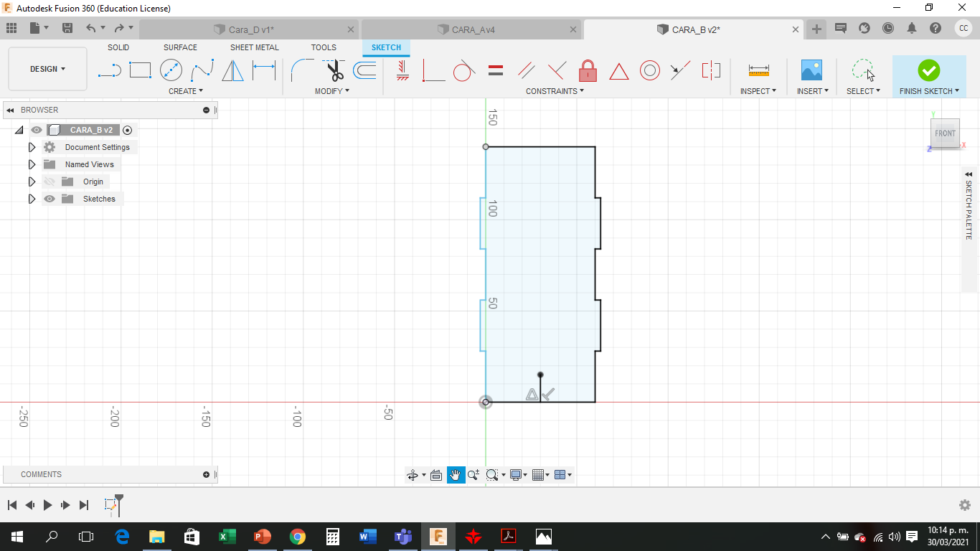The image size is (980, 551).
Task: Collapse the Browser panel with the minus button
Action: pyautogui.click(x=207, y=110)
